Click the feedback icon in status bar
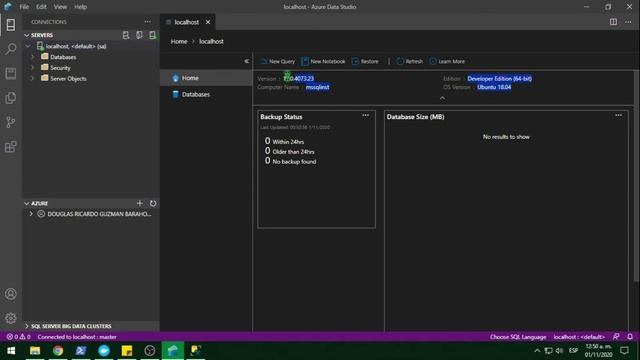Viewport: 640px width, 360px height. [616, 337]
